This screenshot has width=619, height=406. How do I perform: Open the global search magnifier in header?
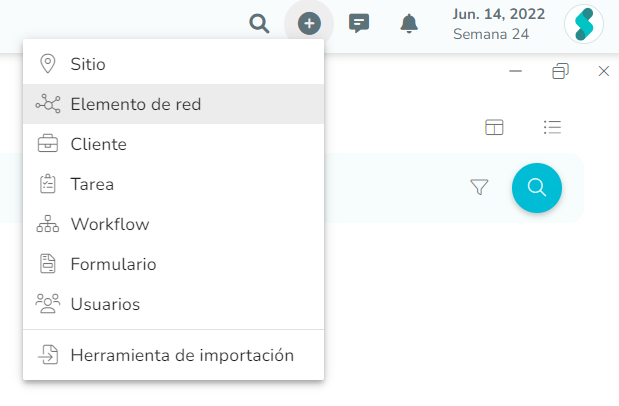(x=259, y=24)
